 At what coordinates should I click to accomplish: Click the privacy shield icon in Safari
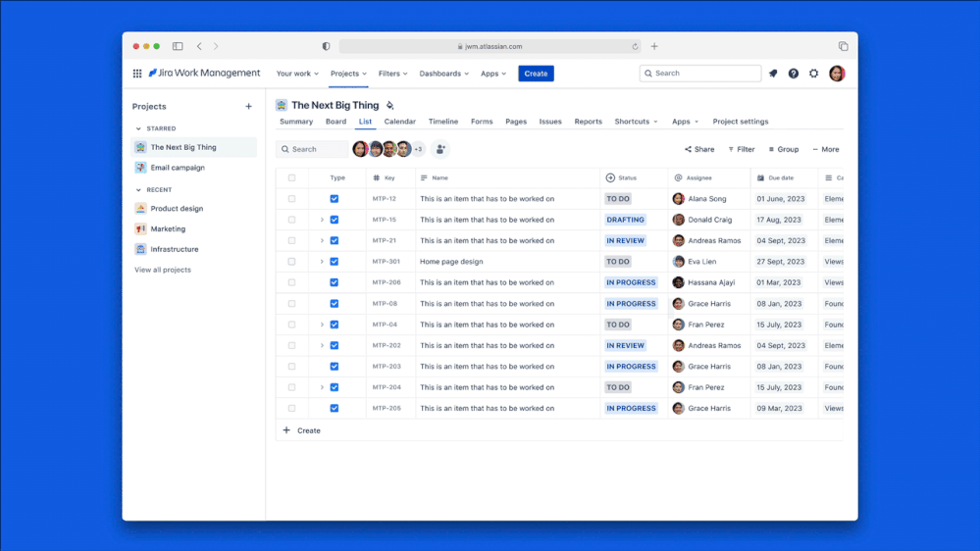point(327,46)
